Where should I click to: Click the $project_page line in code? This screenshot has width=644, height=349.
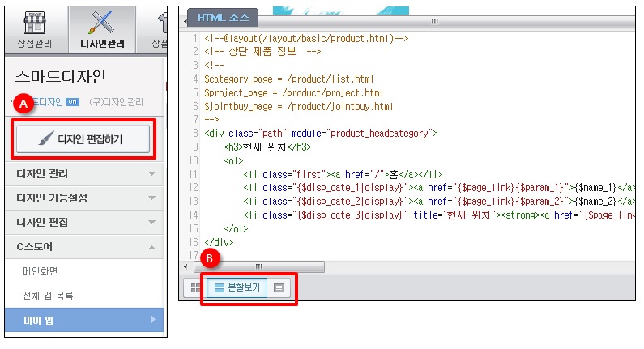[x=294, y=93]
